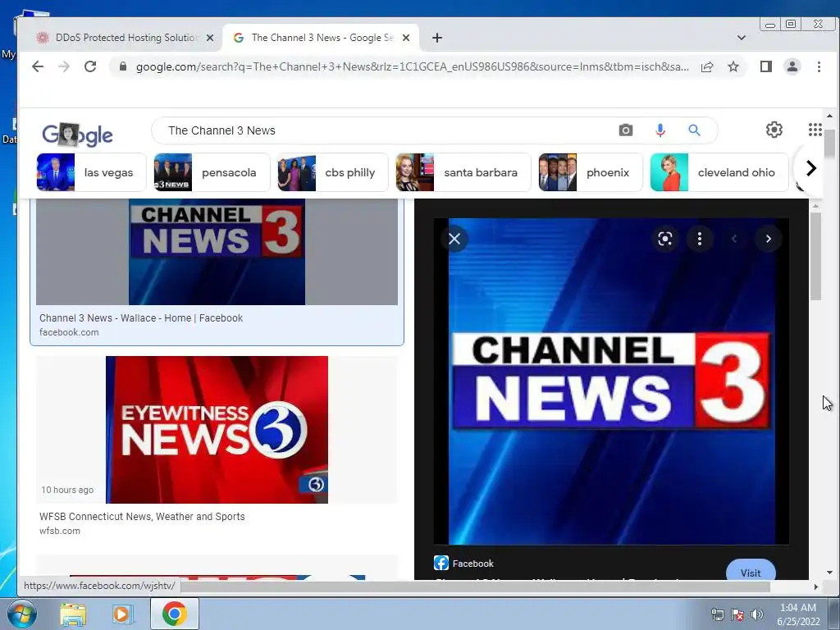The height and width of the screenshot is (630, 840).
Task: Start voice search with microphone
Action: [x=660, y=130]
